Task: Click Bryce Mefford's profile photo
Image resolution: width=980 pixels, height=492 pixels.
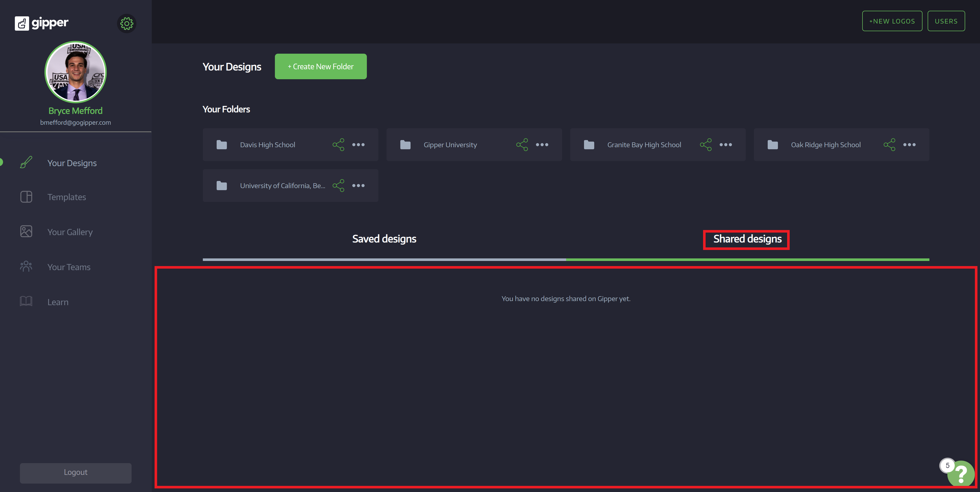Action: coord(76,72)
